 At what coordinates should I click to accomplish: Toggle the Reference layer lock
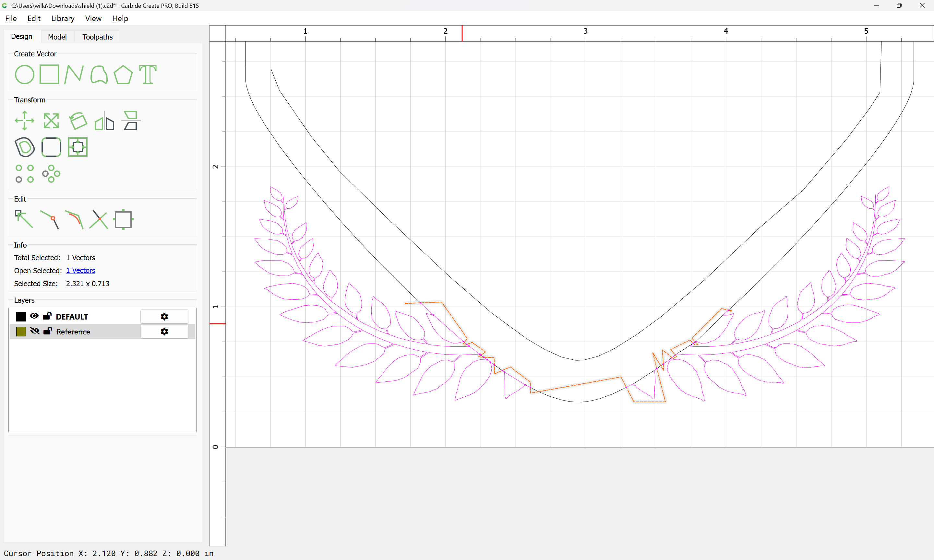pyautogui.click(x=48, y=331)
